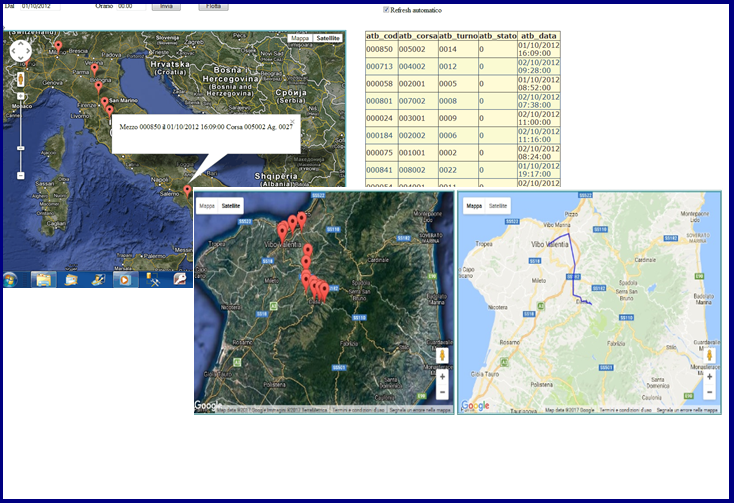Screen dimensions: 735x503
Task: Click the atb_cod column header
Action: [x=382, y=36]
